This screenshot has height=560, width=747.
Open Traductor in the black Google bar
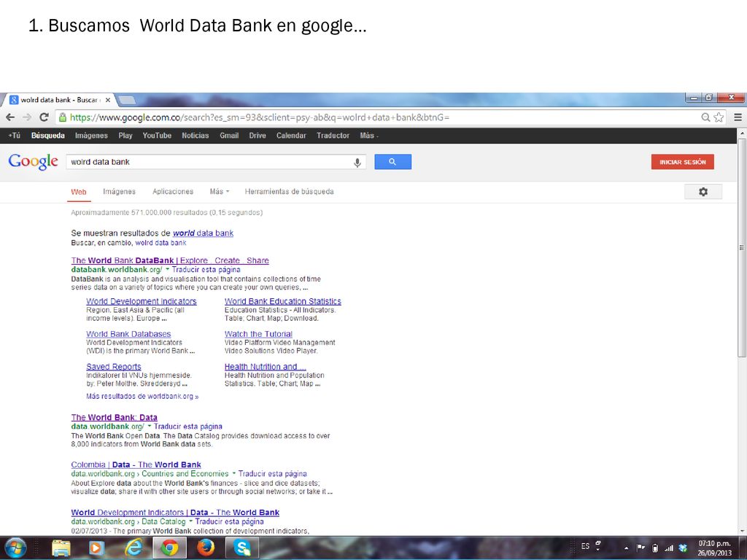[x=333, y=136]
